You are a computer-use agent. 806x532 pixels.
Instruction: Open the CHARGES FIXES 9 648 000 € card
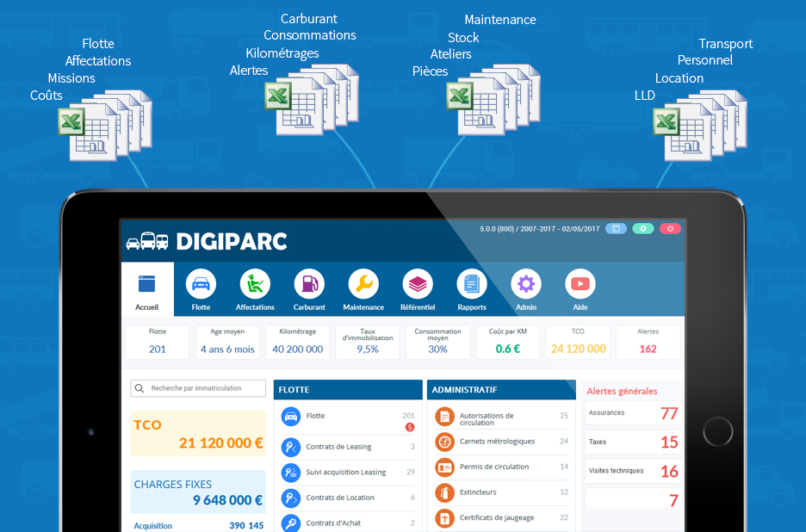(198, 492)
